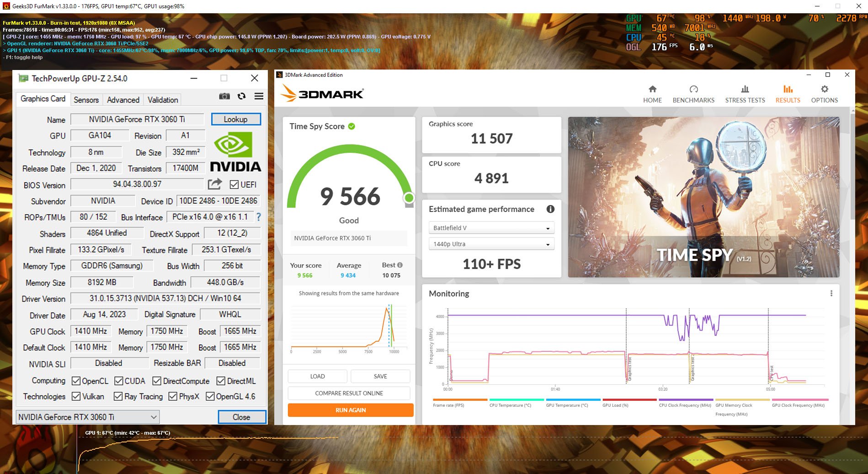Viewport: 868px width, 474px height.
Task: Click the Time Spy thumbnail image
Action: 703,197
